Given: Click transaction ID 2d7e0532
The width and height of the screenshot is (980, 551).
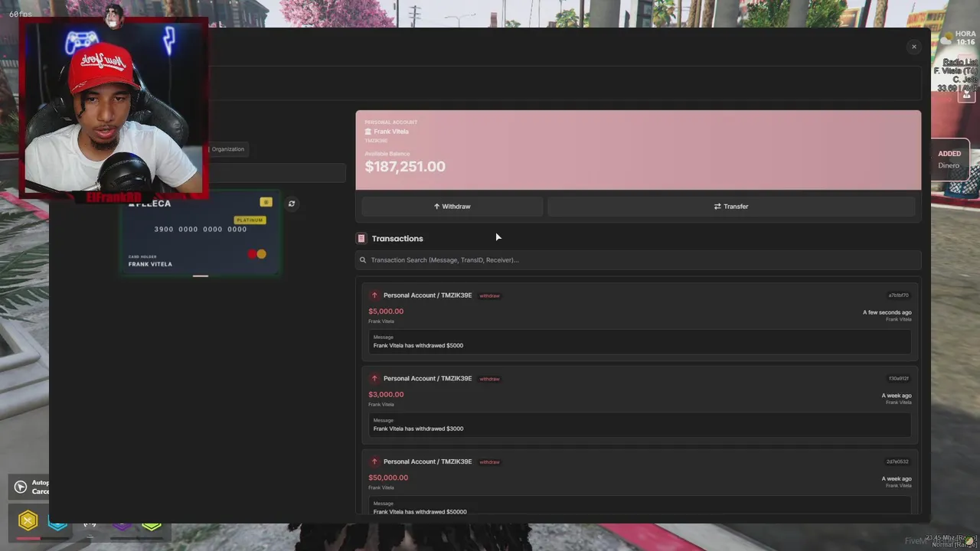Looking at the screenshot, I should (897, 462).
